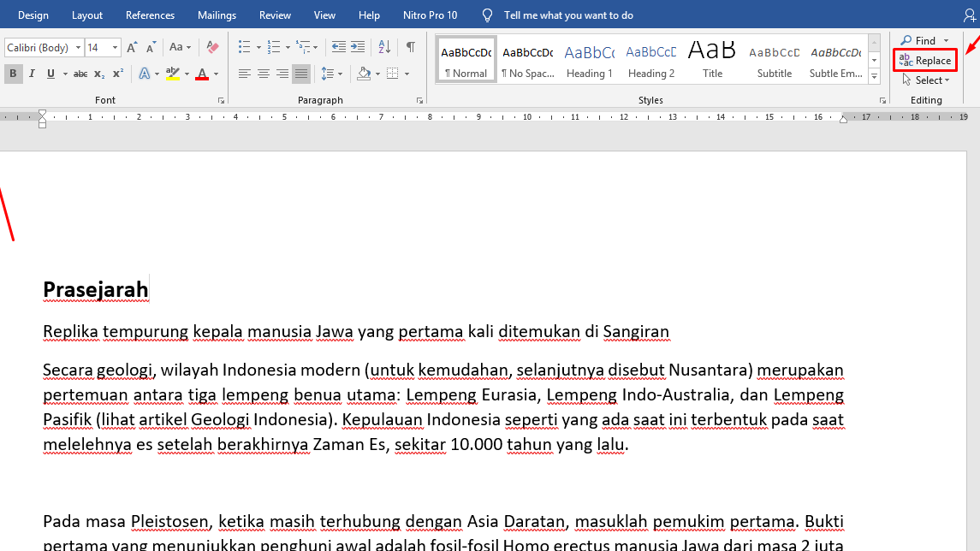Open the Review tab
Image resolution: width=980 pixels, height=551 pixels.
pyautogui.click(x=275, y=15)
